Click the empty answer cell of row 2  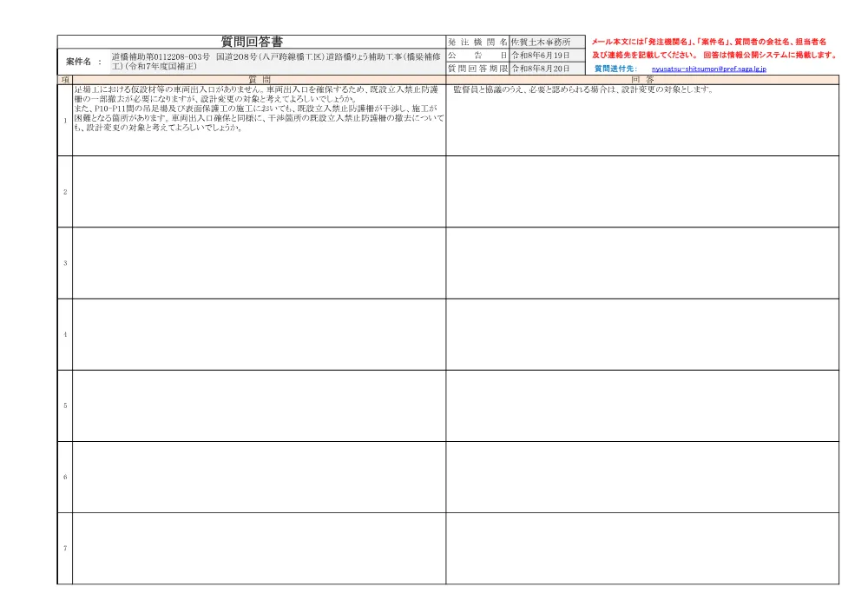642,192
